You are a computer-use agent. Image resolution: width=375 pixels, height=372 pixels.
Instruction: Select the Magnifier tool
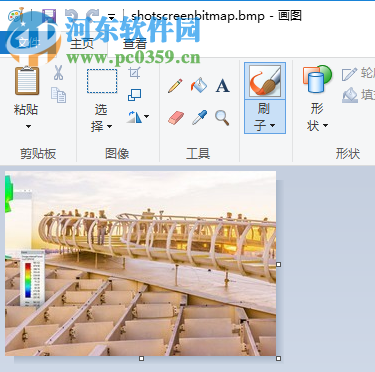222,117
